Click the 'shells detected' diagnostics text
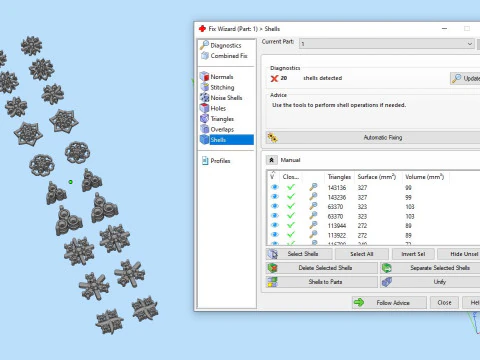Image resolution: width=480 pixels, height=360 pixels. coord(322,78)
